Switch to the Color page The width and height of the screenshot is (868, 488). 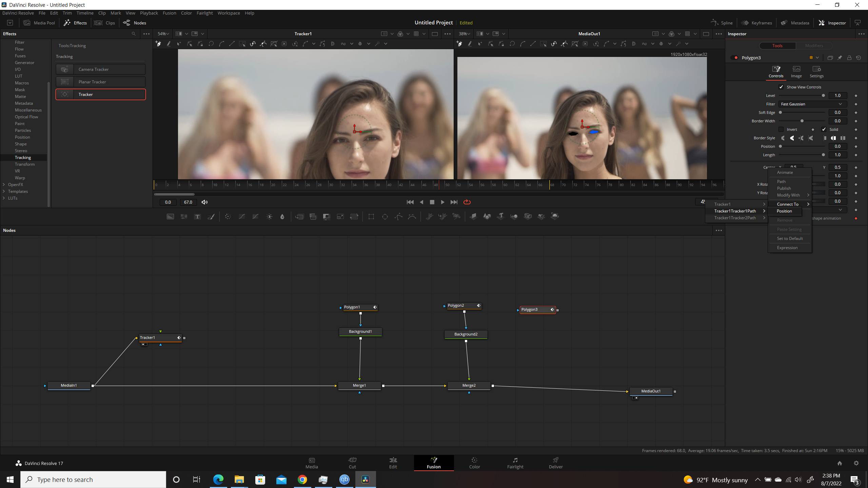[x=474, y=463]
